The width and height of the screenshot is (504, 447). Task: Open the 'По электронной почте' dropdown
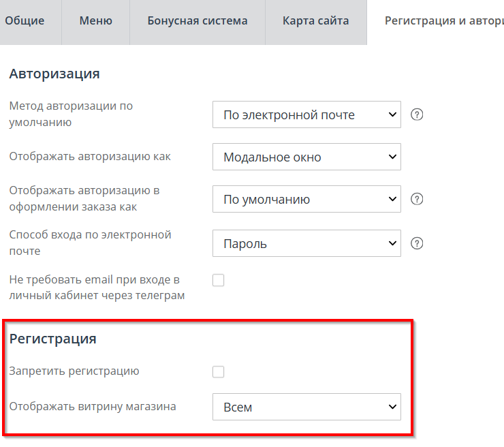[306, 114]
